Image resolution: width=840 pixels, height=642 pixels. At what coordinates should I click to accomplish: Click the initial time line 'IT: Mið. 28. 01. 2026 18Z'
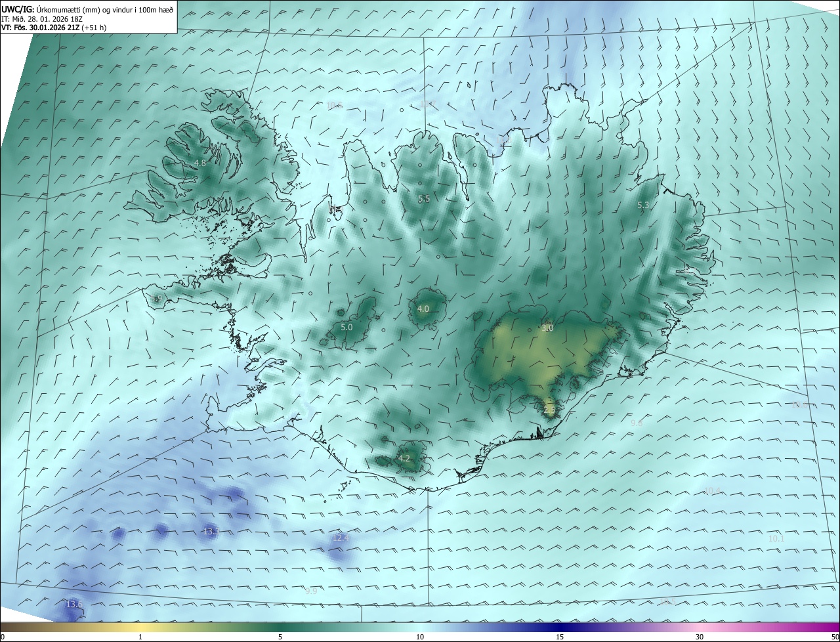42,19
